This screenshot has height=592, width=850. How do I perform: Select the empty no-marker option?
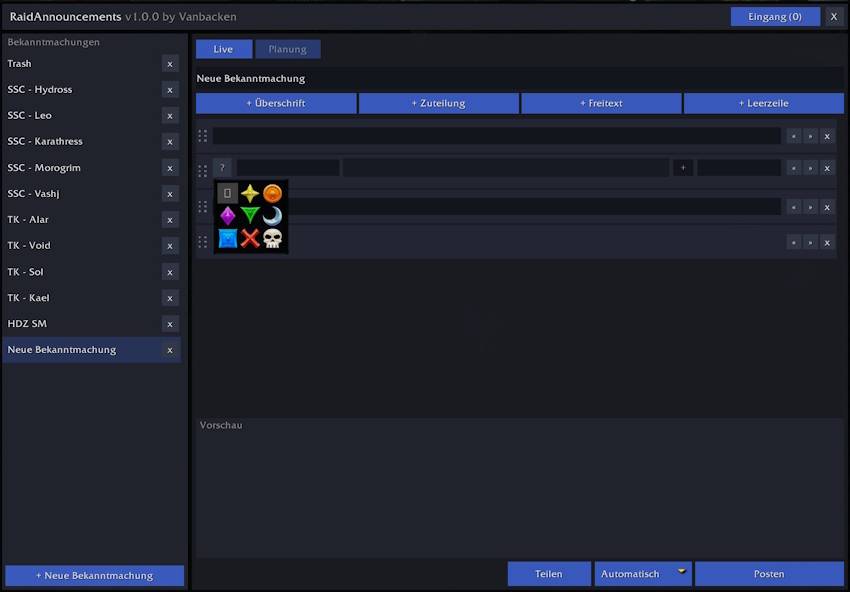(x=228, y=194)
